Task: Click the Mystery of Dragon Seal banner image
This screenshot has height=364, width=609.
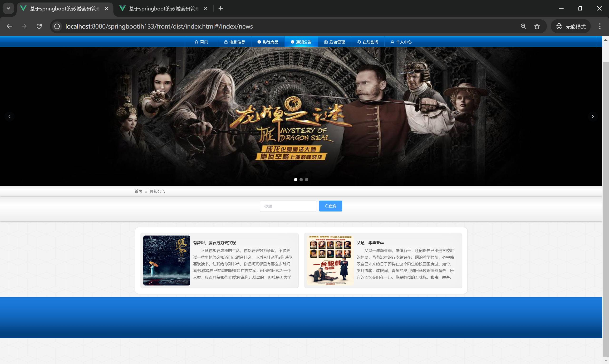Action: pyautogui.click(x=301, y=116)
